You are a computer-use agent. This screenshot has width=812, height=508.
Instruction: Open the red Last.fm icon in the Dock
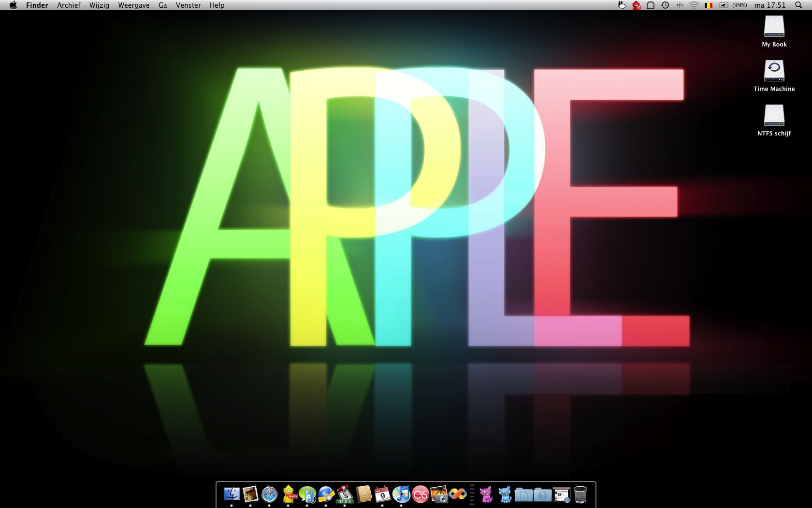420,494
